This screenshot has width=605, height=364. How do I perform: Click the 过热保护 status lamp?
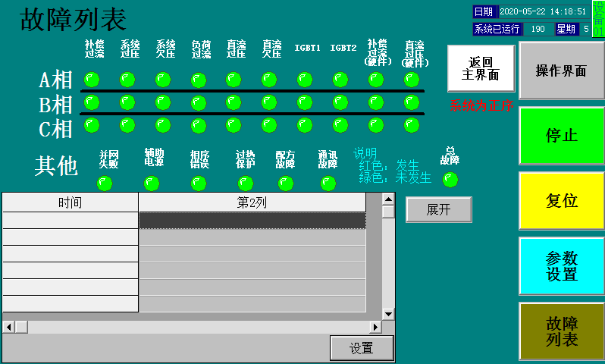246,183
